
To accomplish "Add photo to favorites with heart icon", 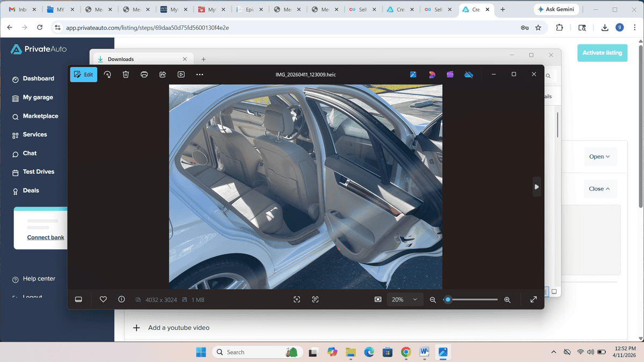I will pos(103,299).
